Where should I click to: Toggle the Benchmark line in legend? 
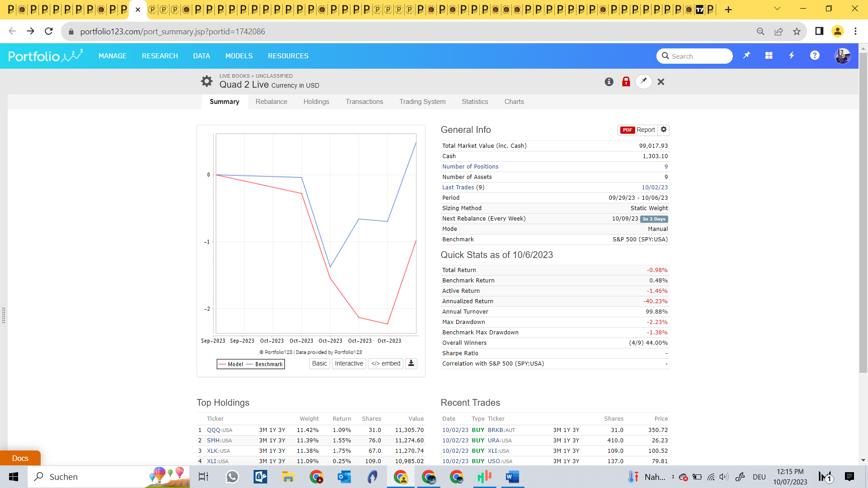[x=269, y=364]
